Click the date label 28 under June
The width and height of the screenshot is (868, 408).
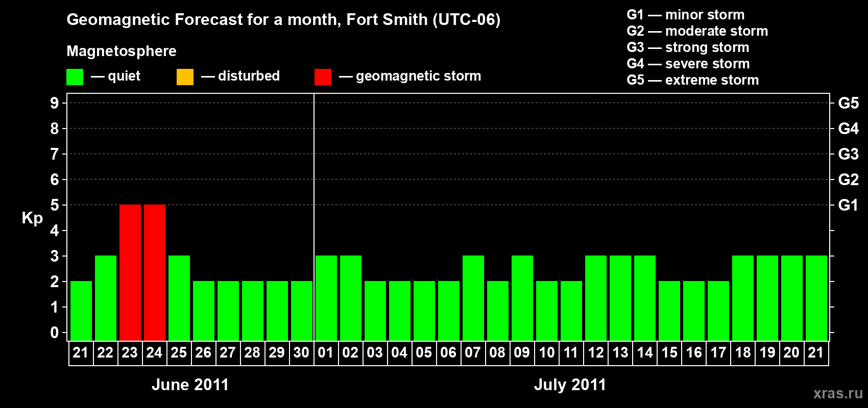tap(252, 352)
